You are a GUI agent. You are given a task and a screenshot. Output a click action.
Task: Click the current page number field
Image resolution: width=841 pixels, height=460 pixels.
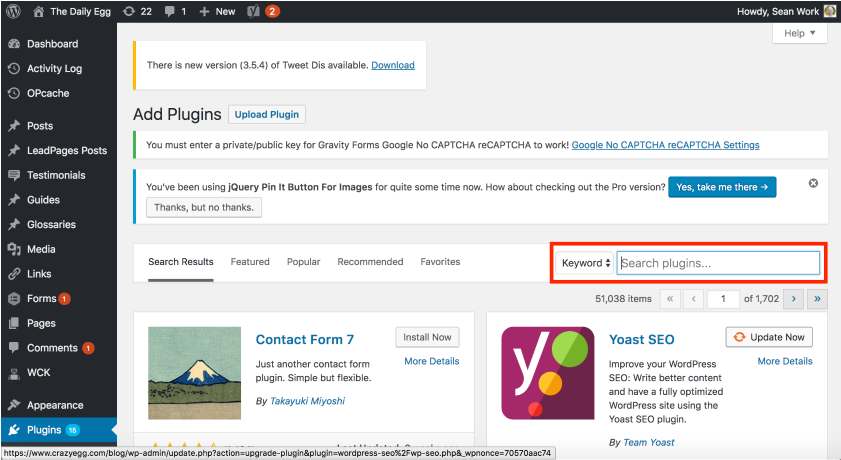(x=723, y=299)
